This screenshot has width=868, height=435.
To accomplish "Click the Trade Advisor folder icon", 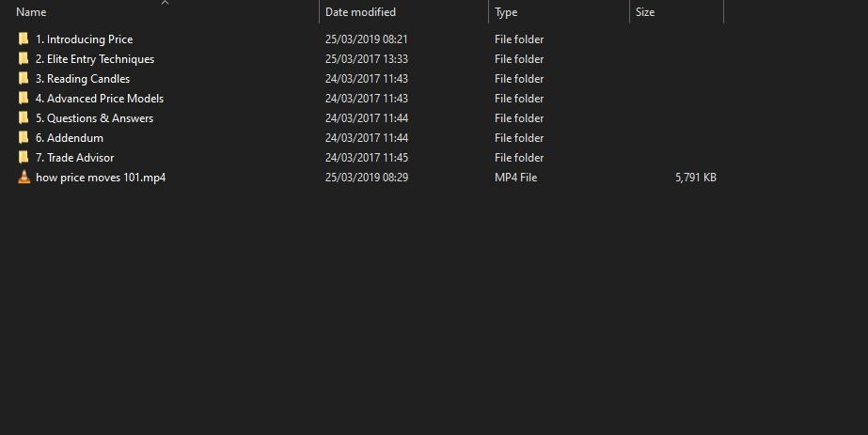I will (x=24, y=158).
